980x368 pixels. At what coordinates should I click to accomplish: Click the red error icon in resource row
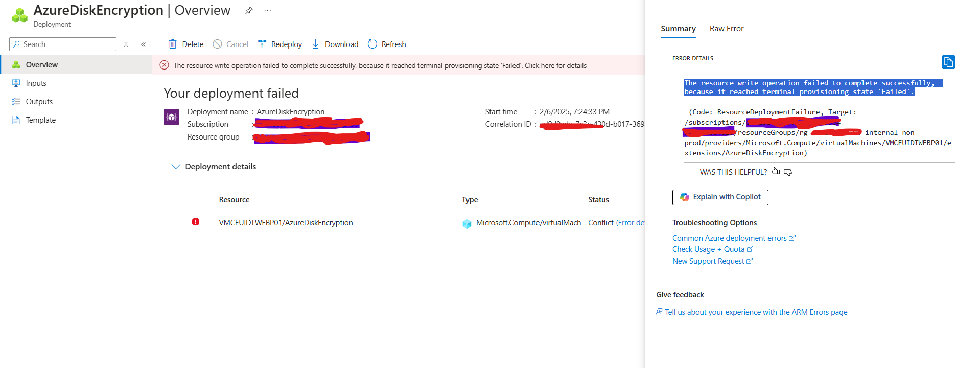click(x=196, y=222)
